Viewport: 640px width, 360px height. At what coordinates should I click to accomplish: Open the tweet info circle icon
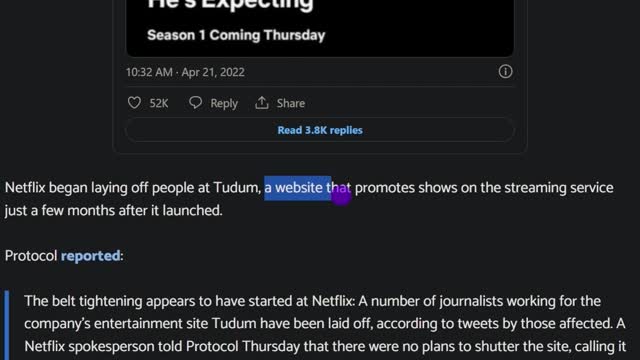click(x=505, y=72)
